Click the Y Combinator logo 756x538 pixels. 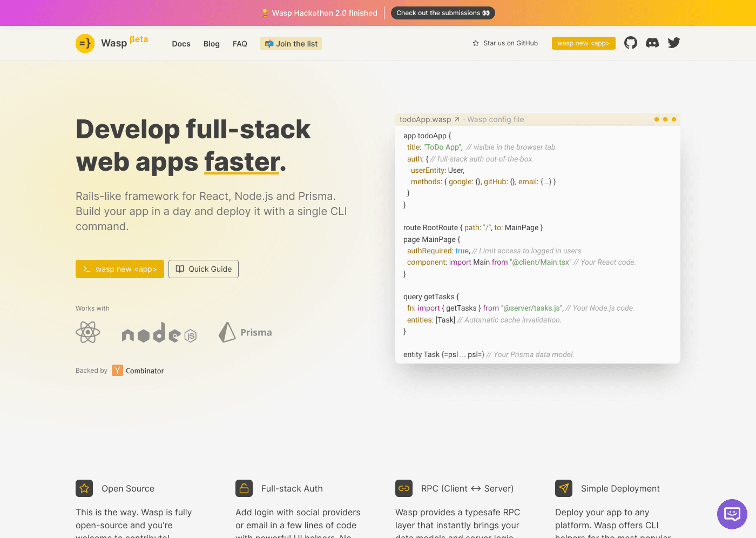tap(117, 371)
